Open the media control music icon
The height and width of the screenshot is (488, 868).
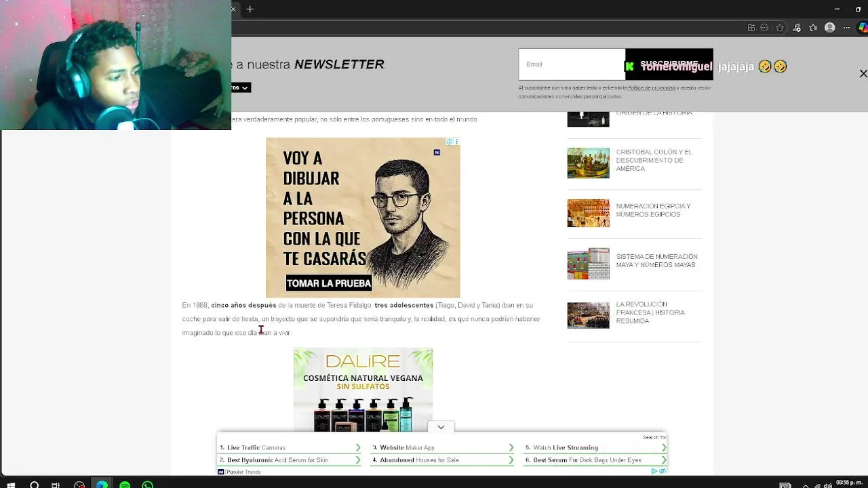click(x=797, y=28)
